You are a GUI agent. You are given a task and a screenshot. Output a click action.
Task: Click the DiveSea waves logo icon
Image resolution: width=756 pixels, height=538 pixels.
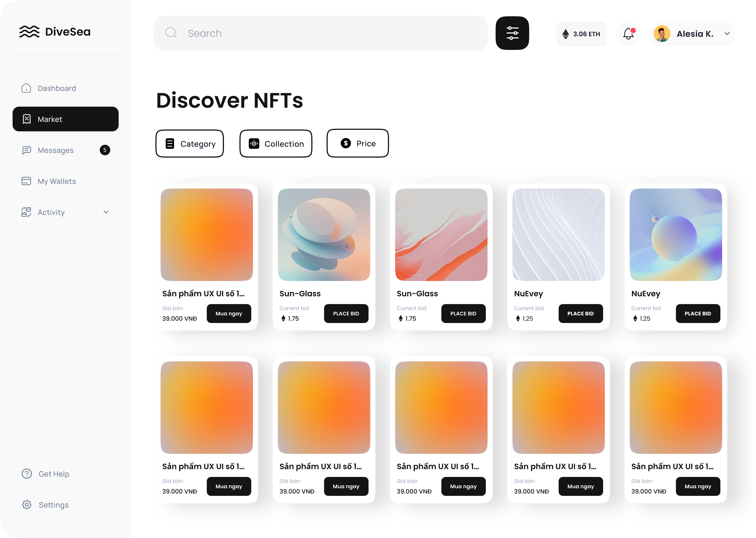29,32
